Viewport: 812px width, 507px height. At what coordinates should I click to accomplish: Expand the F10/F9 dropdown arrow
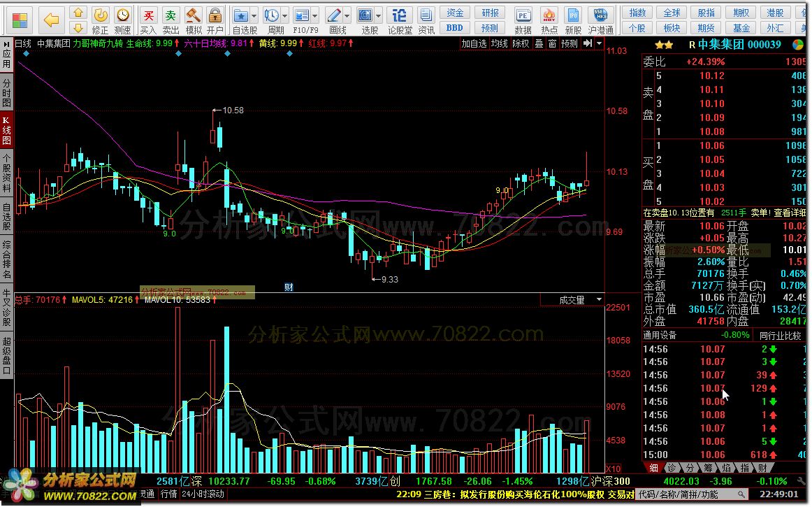[315, 15]
